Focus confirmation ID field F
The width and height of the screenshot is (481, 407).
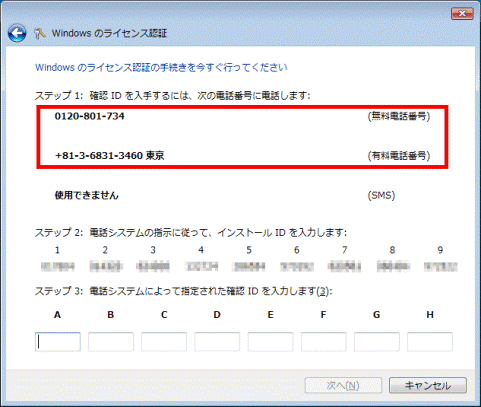click(323, 342)
